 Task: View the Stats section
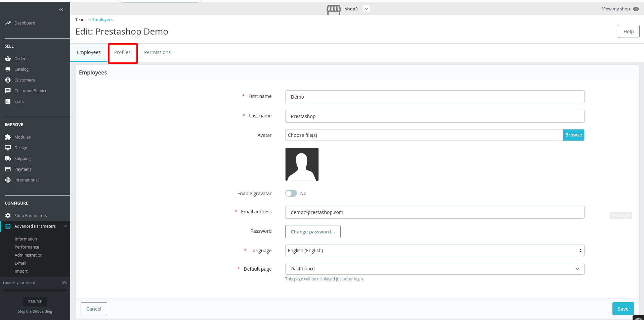click(x=19, y=101)
